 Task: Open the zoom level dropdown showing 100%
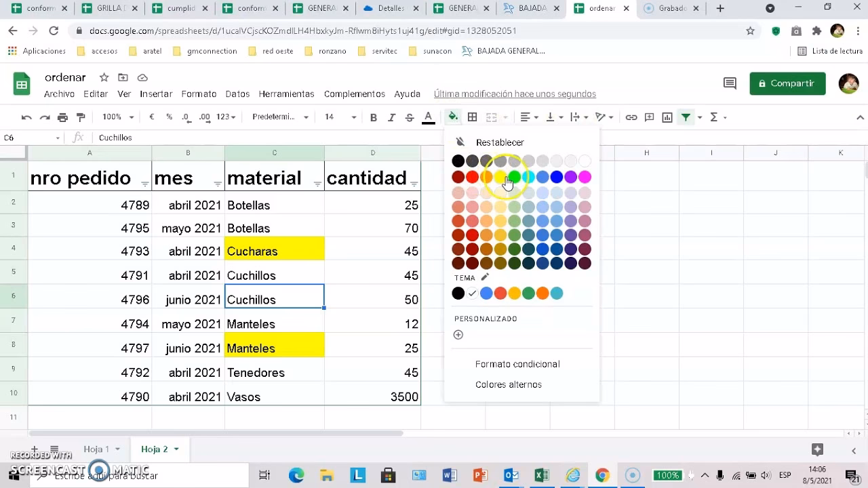pyautogui.click(x=117, y=117)
